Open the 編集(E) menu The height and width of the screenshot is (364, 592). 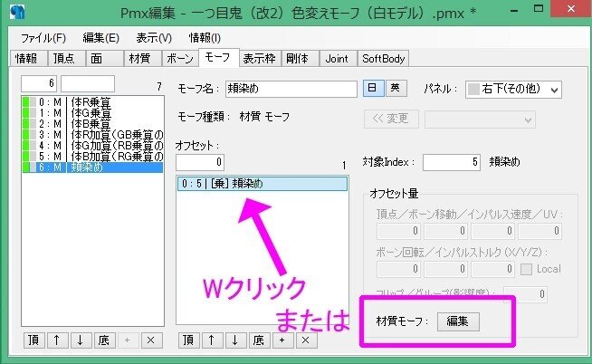coord(100,38)
